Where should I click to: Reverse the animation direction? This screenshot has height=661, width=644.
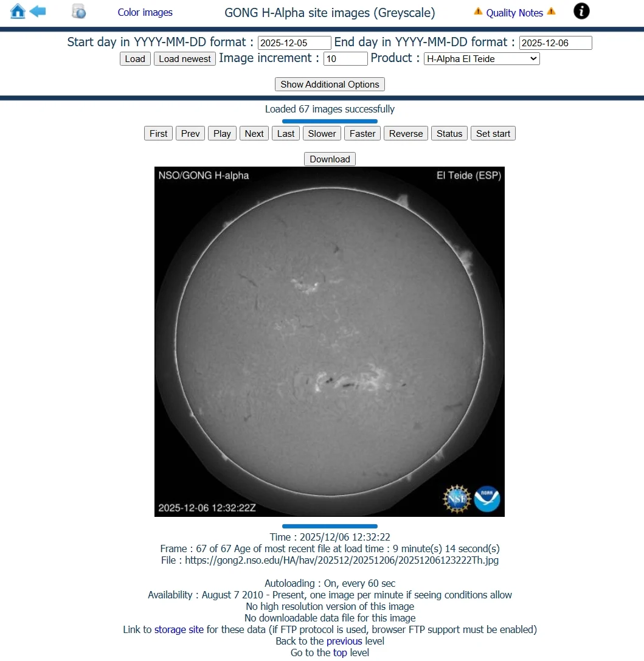[x=406, y=134]
